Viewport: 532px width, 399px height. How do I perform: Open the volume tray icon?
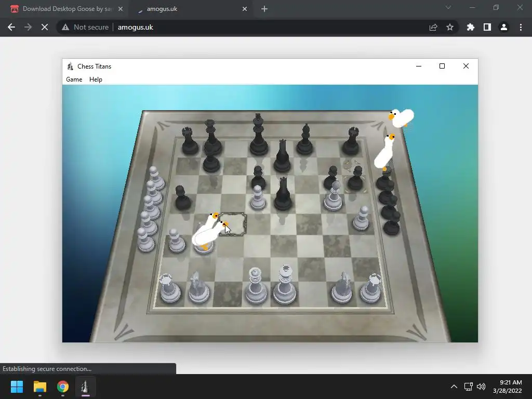(x=481, y=387)
